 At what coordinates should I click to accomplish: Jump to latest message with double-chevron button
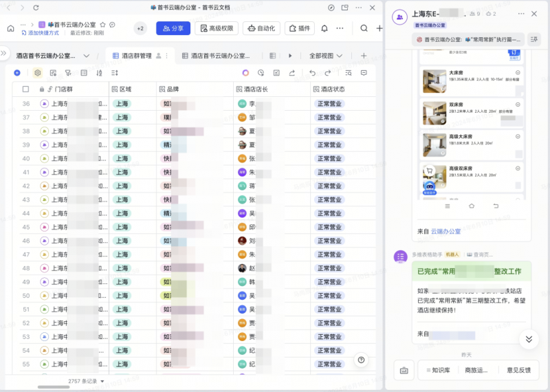[529, 339]
